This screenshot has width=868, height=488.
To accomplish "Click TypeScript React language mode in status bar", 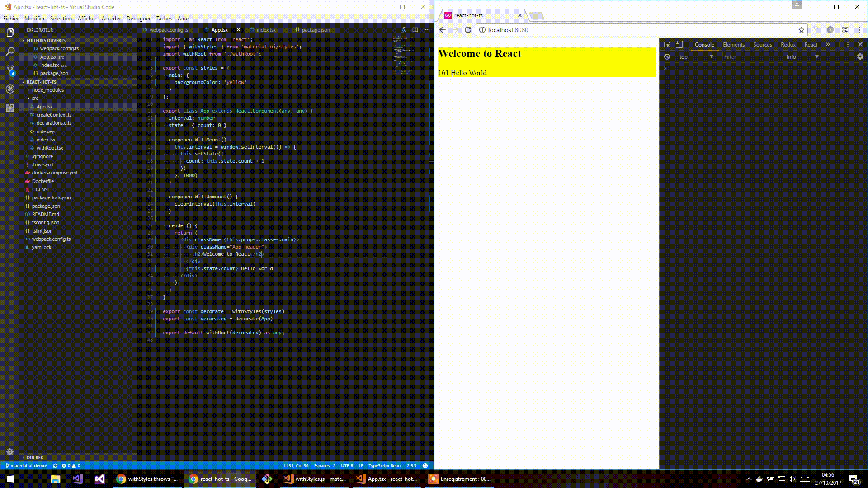I will point(385,465).
